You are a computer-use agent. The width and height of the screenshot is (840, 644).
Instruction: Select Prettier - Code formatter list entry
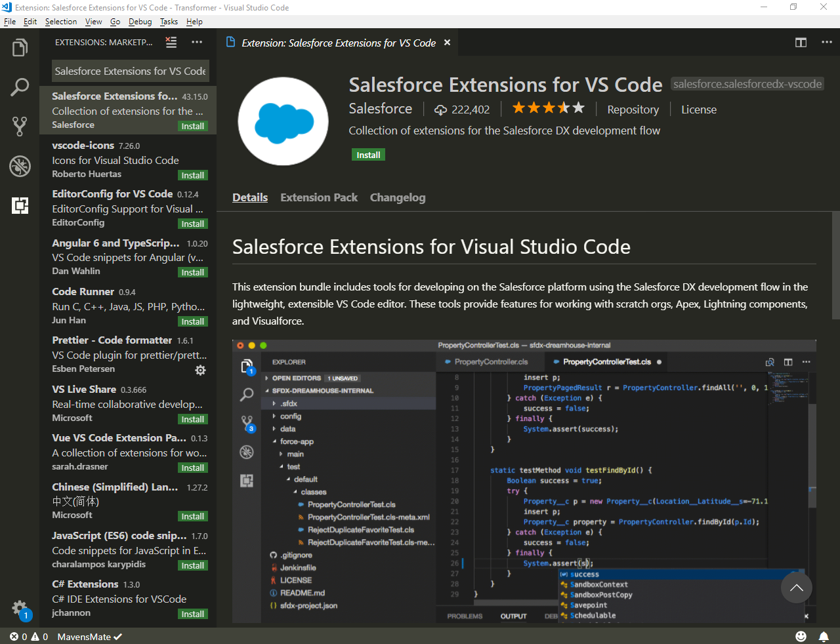pos(128,355)
